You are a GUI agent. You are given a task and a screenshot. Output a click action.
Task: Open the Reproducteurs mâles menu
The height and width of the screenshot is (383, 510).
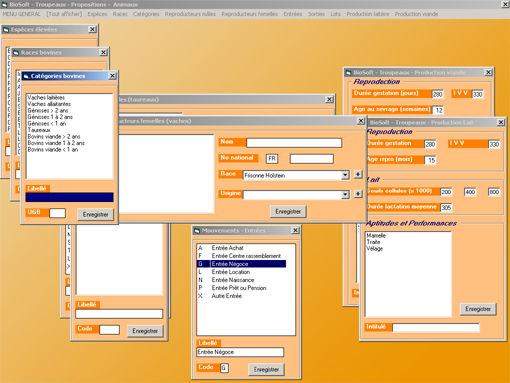click(x=190, y=14)
